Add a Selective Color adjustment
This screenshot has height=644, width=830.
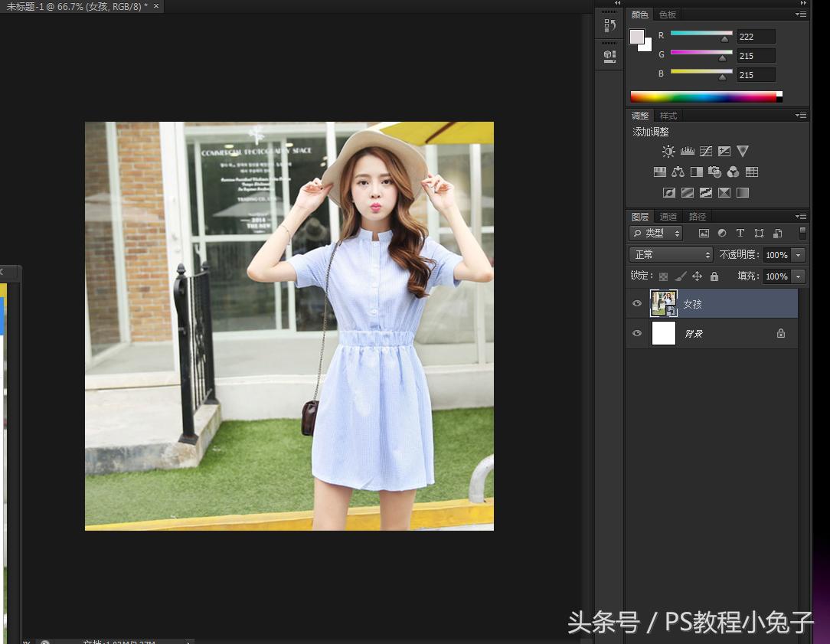pos(724,193)
